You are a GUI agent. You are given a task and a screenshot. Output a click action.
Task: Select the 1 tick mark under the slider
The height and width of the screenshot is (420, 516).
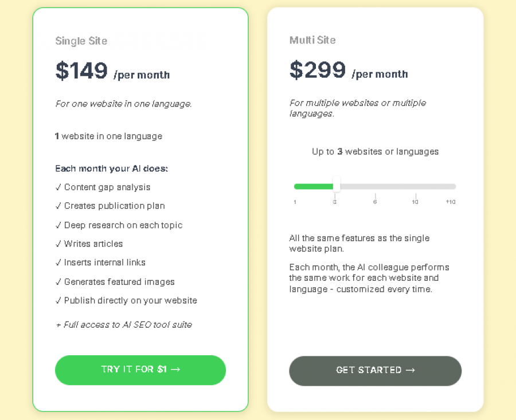coord(295,202)
